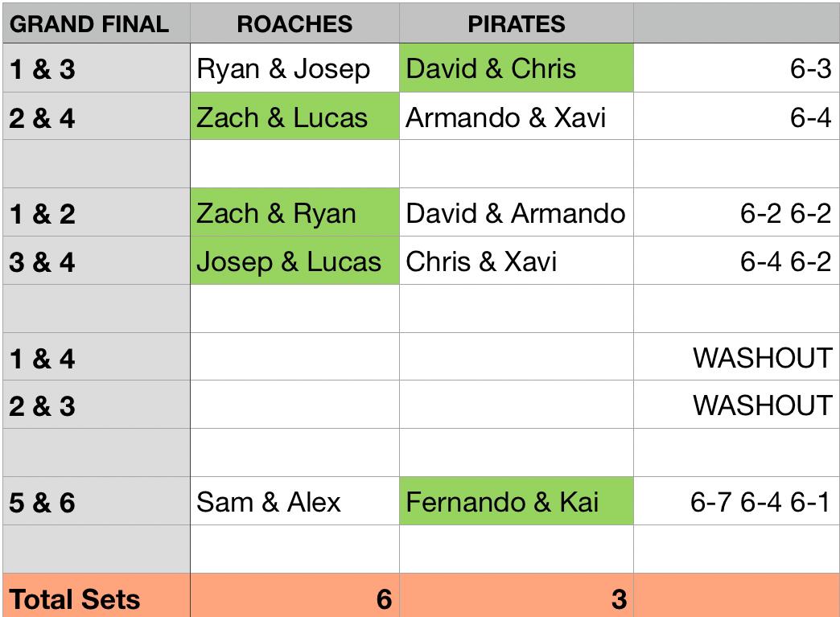The image size is (840, 617).
Task: Select the green David & Chris cell
Action: tap(516, 69)
